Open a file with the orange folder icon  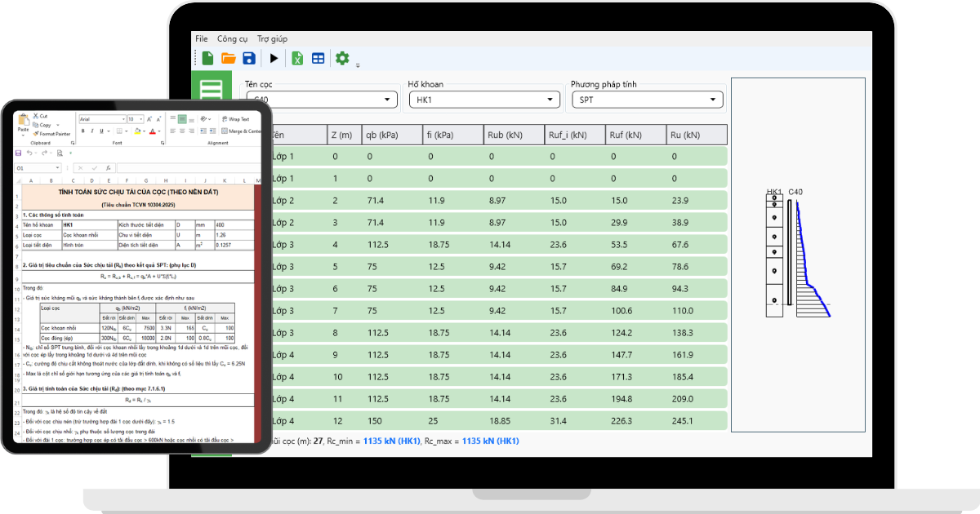coord(229,58)
